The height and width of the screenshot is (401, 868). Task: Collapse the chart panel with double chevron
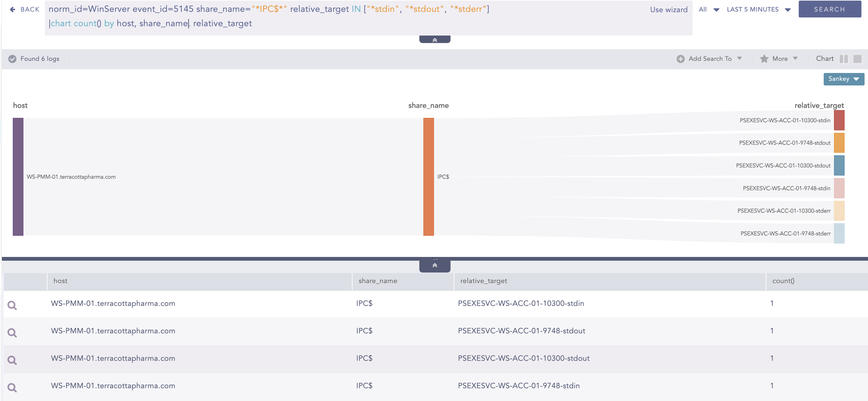(434, 265)
